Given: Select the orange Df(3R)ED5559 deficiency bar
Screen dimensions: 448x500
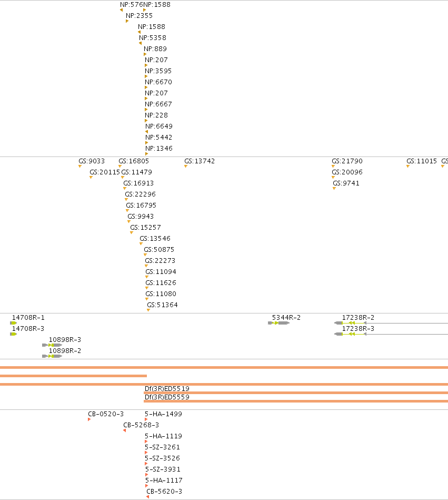Looking at the screenshot, I should (296, 401).
